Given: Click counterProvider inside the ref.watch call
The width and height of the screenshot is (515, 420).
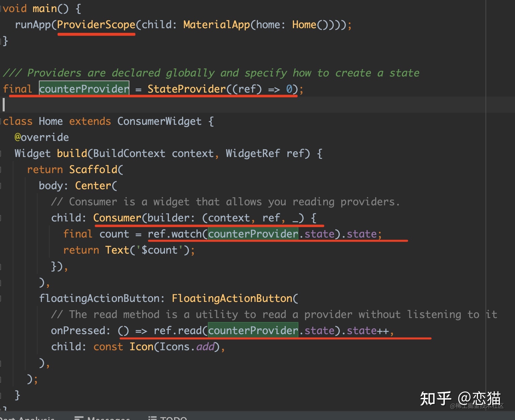Looking at the screenshot, I should (253, 234).
